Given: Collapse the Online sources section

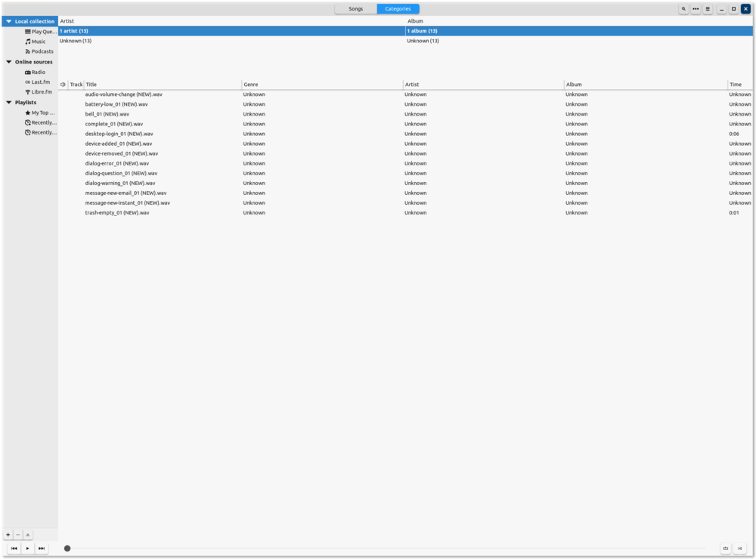Looking at the screenshot, I should pos(8,62).
